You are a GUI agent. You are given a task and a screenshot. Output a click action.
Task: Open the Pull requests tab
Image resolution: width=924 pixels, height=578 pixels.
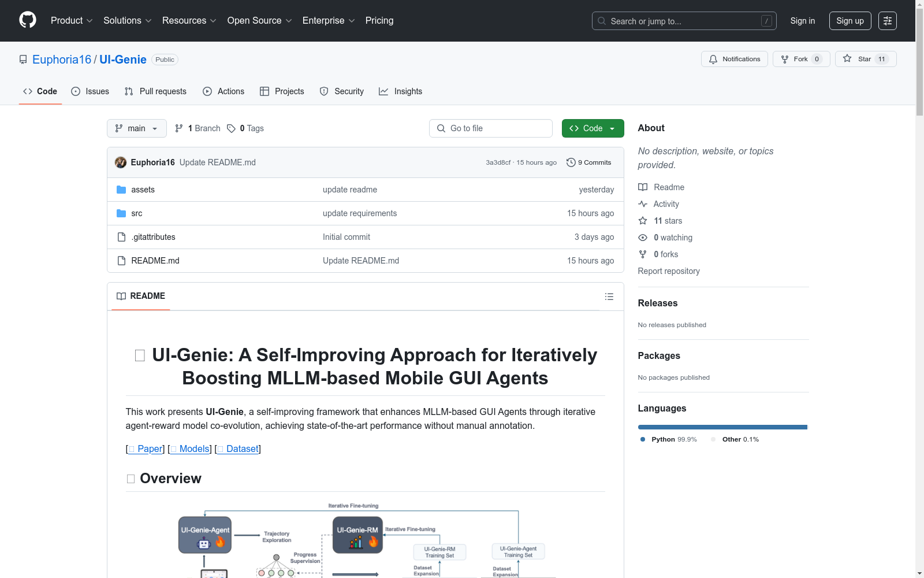(155, 91)
